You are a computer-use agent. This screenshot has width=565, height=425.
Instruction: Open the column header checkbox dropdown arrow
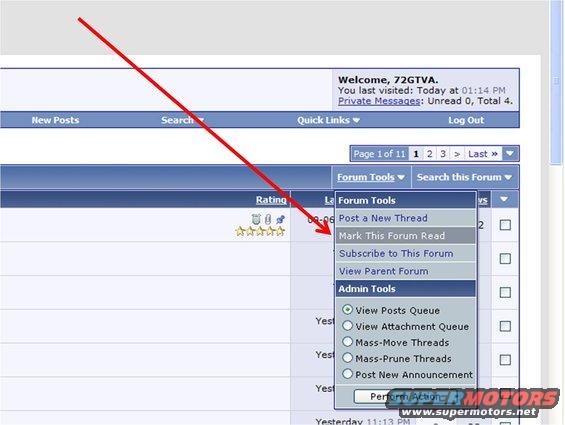pos(504,199)
